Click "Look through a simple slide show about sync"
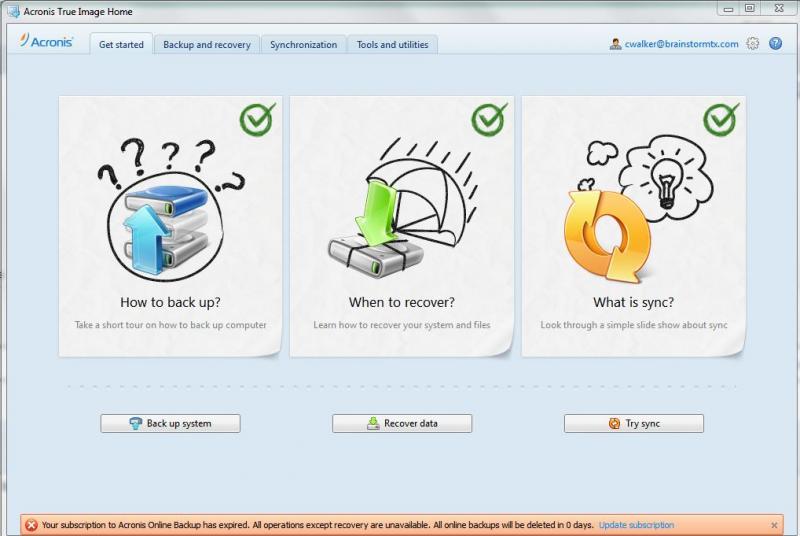Screen dimensions: 800x536 click(634, 325)
